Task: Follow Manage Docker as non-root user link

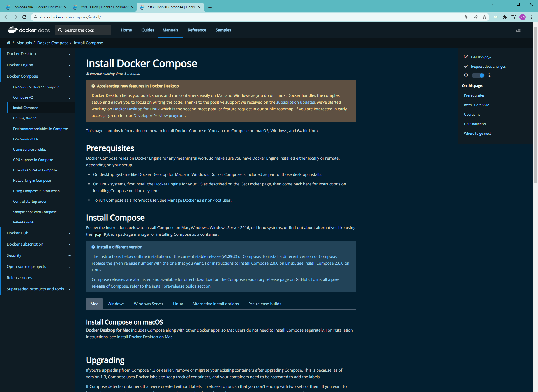Action: [199, 200]
